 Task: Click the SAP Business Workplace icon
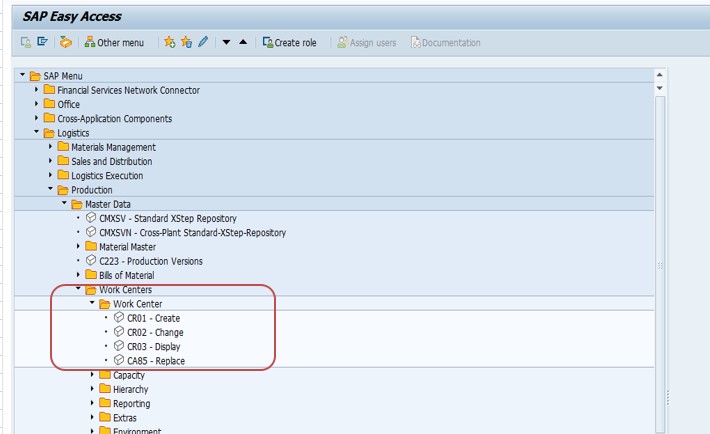66,43
